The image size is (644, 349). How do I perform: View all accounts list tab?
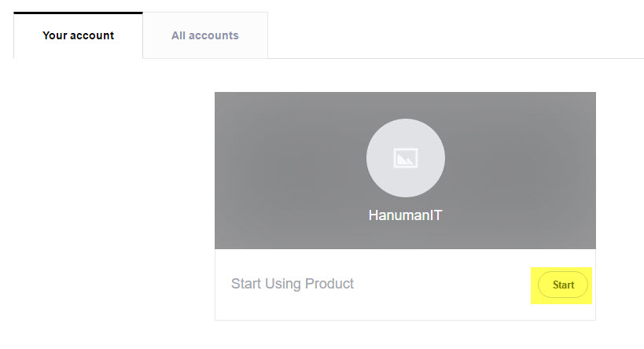[x=205, y=35]
